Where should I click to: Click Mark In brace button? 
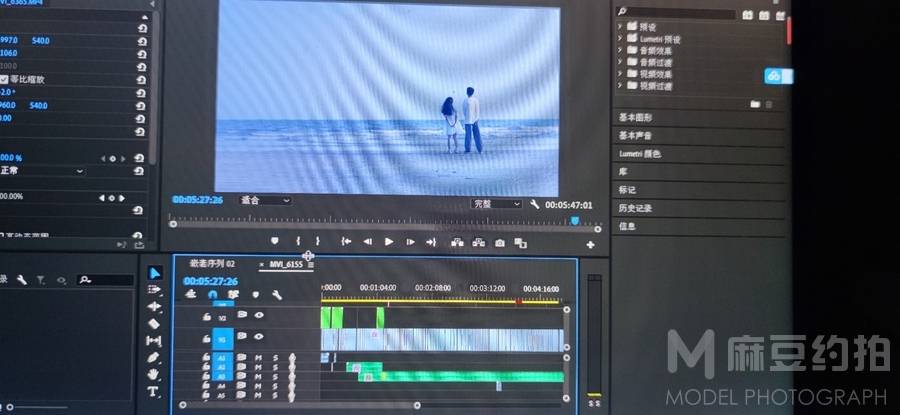(298, 241)
